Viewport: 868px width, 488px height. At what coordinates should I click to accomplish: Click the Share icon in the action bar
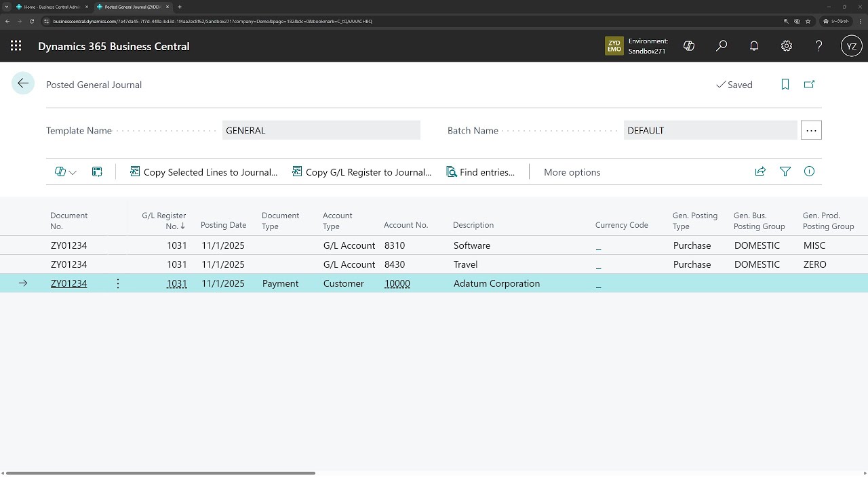click(x=760, y=172)
